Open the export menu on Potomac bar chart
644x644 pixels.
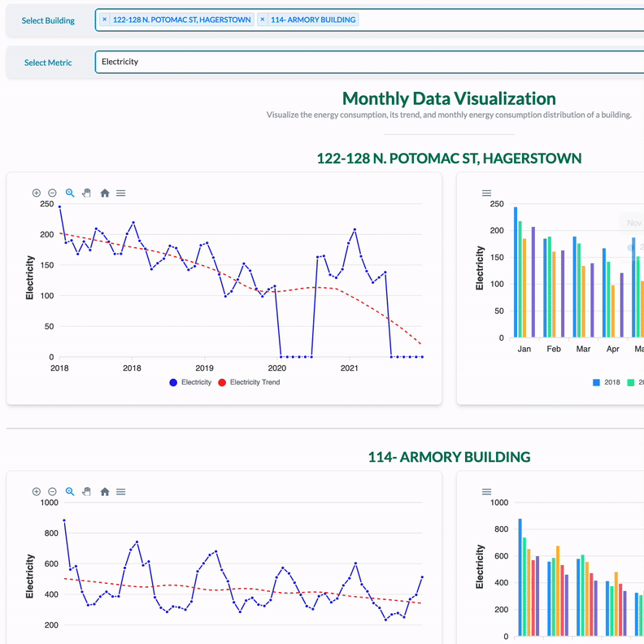(x=487, y=193)
